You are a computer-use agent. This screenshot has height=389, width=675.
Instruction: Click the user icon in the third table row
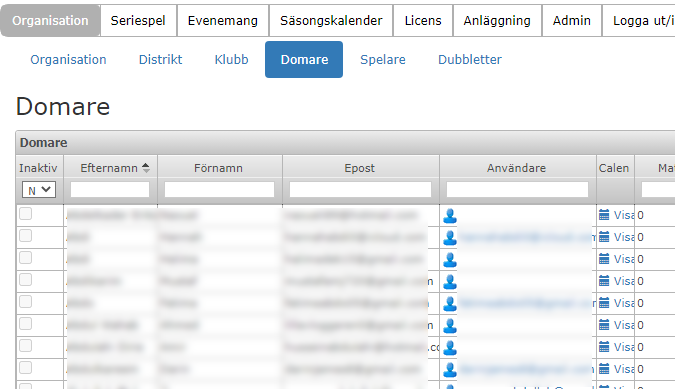point(450,259)
